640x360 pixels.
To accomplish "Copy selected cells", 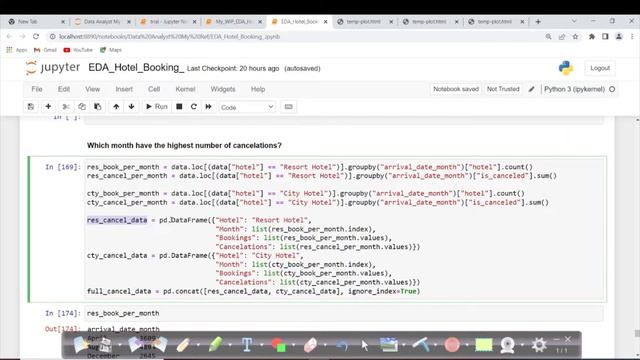I will pos(82,107).
